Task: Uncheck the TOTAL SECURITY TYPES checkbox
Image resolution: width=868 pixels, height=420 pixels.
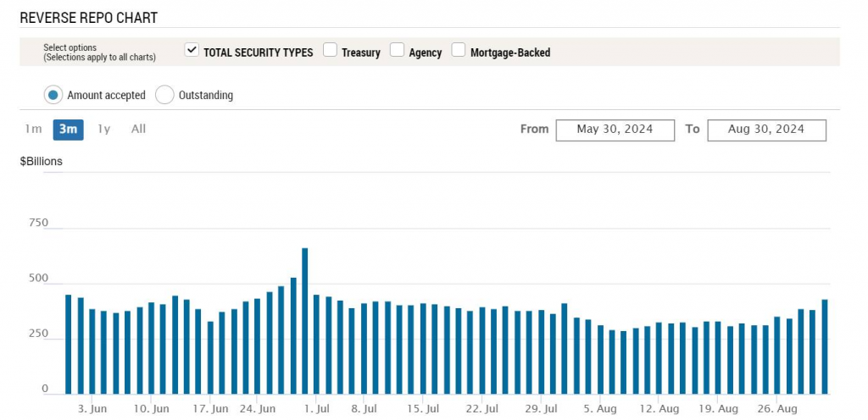Action: pyautogui.click(x=192, y=51)
